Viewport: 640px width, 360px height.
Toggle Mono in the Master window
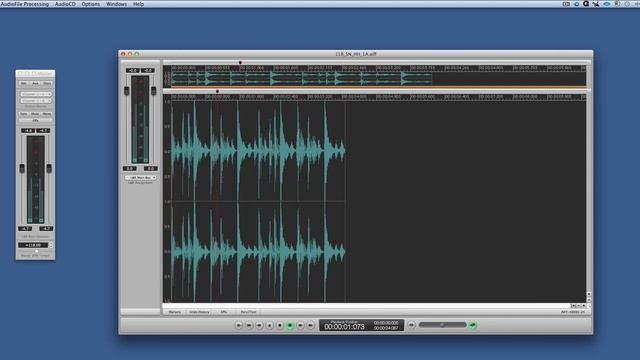[47, 114]
